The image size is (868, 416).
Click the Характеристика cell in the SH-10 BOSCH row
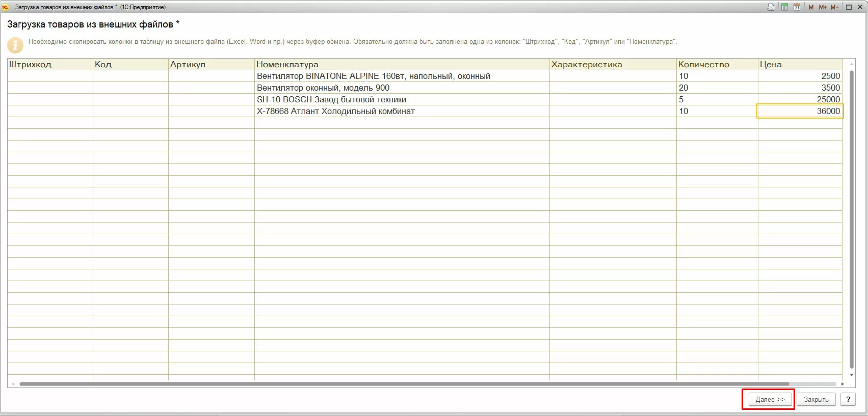[613, 99]
